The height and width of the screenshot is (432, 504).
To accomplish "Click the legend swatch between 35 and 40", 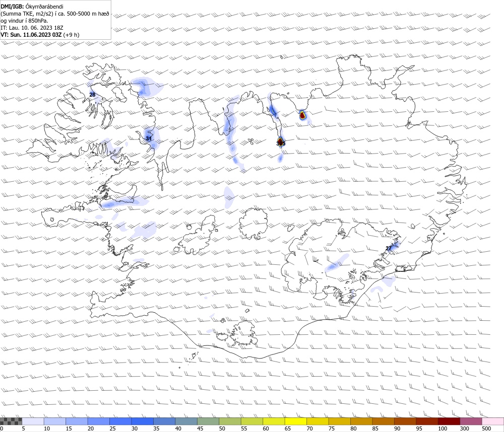I will click(x=165, y=421).
